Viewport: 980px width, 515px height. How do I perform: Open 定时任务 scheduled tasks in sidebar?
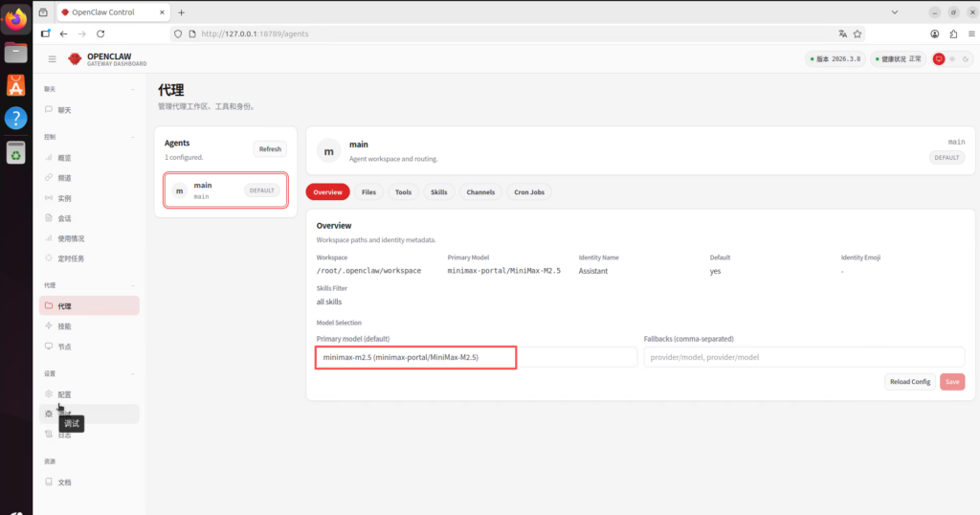[x=71, y=258]
